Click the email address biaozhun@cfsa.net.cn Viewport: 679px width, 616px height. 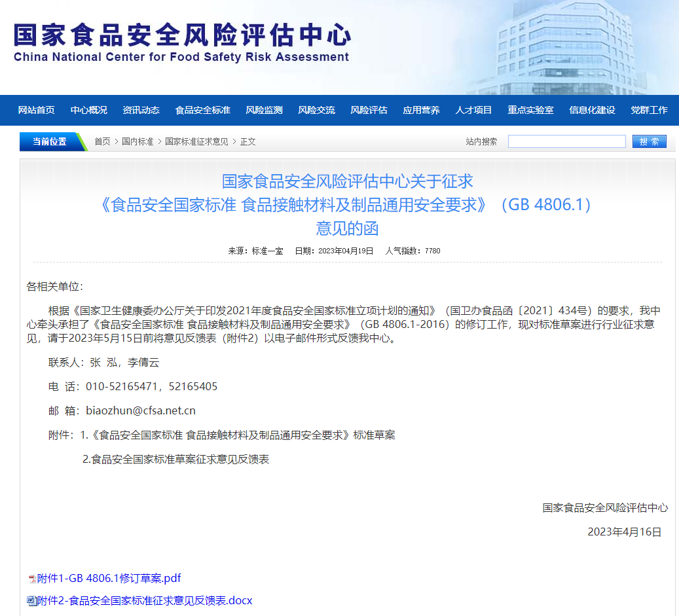[x=141, y=411]
